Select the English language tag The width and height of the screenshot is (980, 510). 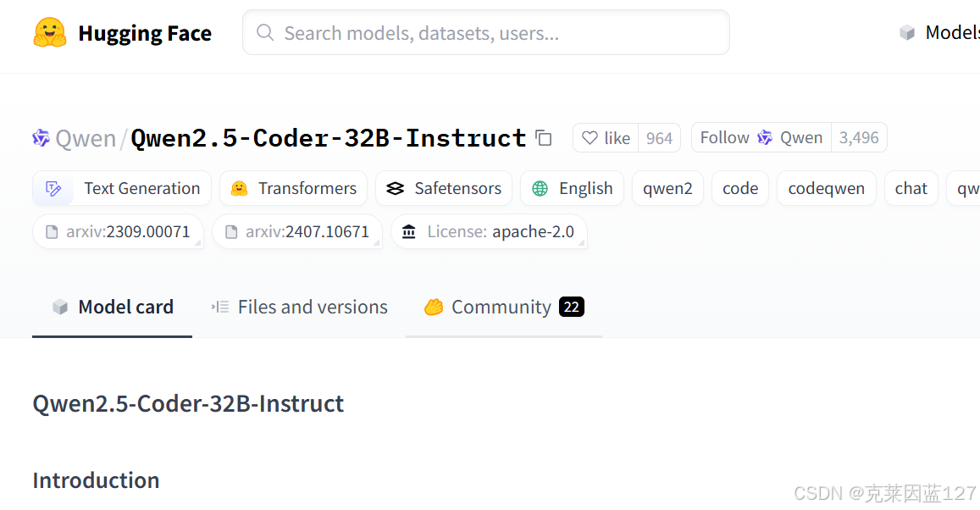tap(572, 188)
